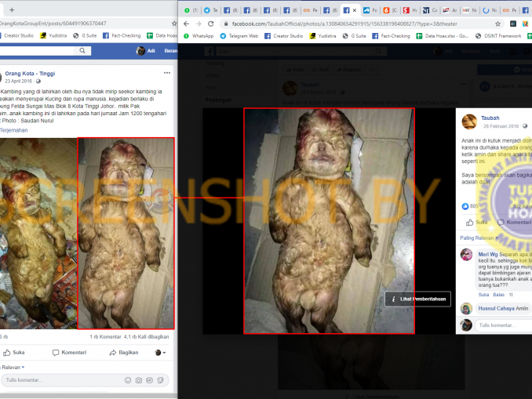Open Yudistira bookmark in right window
532x399 pixels.
322,36
